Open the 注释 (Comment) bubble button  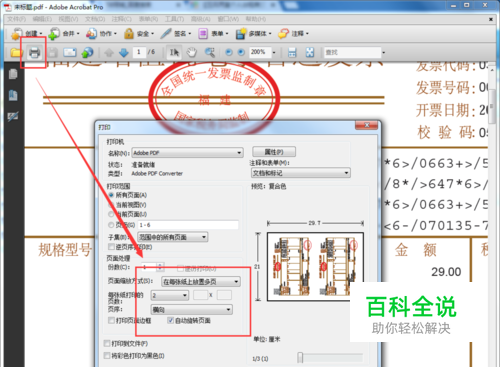(x=294, y=34)
